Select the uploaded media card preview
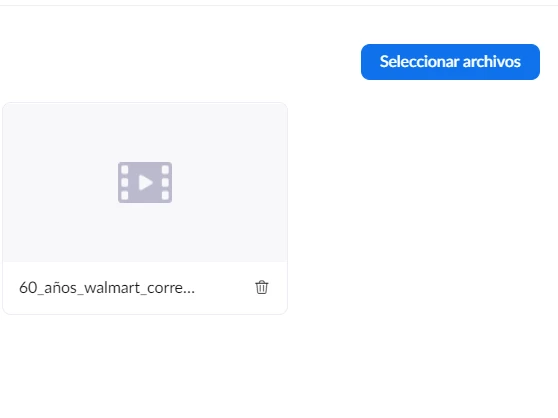 point(145,182)
